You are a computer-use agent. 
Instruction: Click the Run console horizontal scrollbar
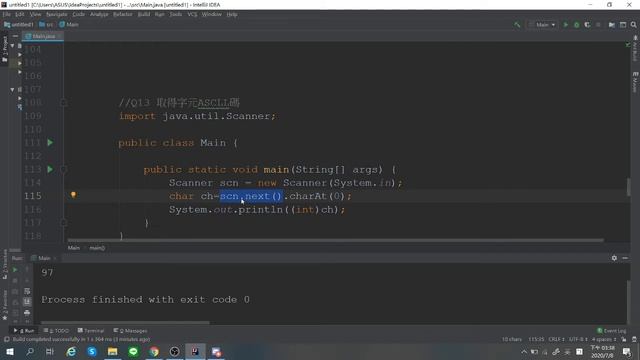(125, 322)
